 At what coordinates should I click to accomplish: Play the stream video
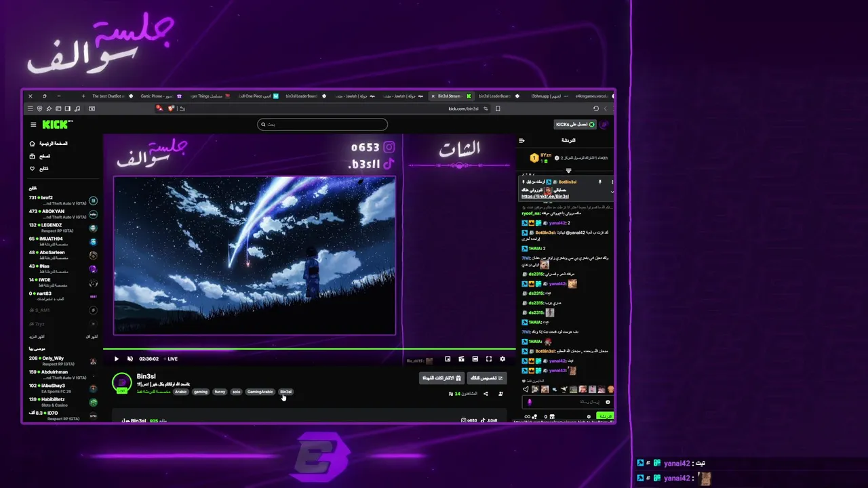pos(117,359)
